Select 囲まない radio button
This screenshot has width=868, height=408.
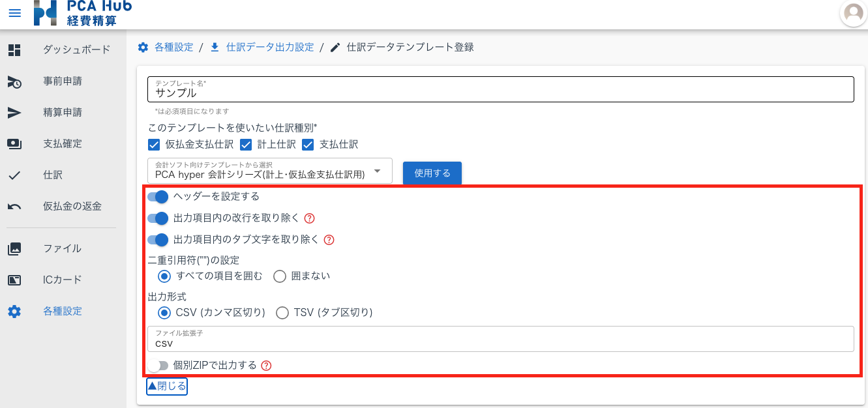280,276
